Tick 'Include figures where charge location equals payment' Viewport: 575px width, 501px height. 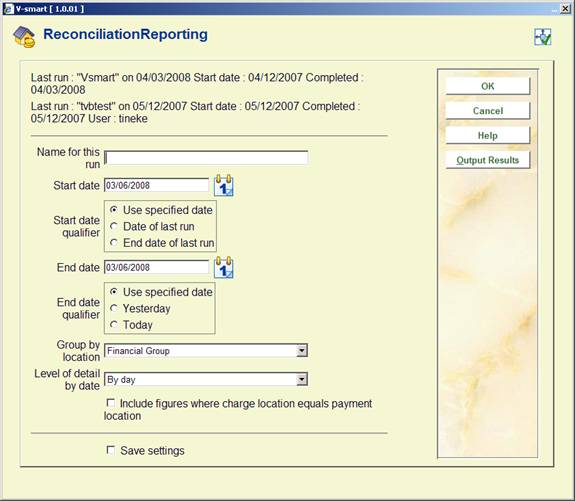point(110,403)
